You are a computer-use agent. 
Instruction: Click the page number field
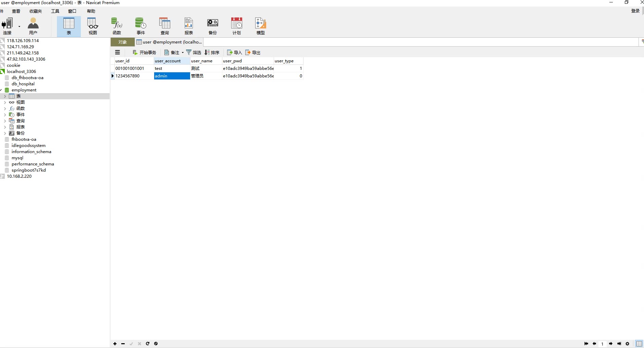pyautogui.click(x=603, y=344)
